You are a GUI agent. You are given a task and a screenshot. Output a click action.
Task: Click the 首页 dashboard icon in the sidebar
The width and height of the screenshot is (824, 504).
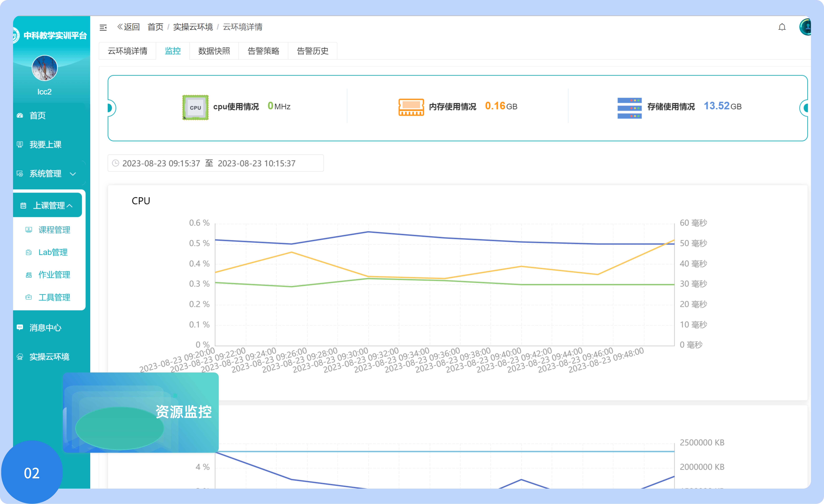click(x=20, y=115)
